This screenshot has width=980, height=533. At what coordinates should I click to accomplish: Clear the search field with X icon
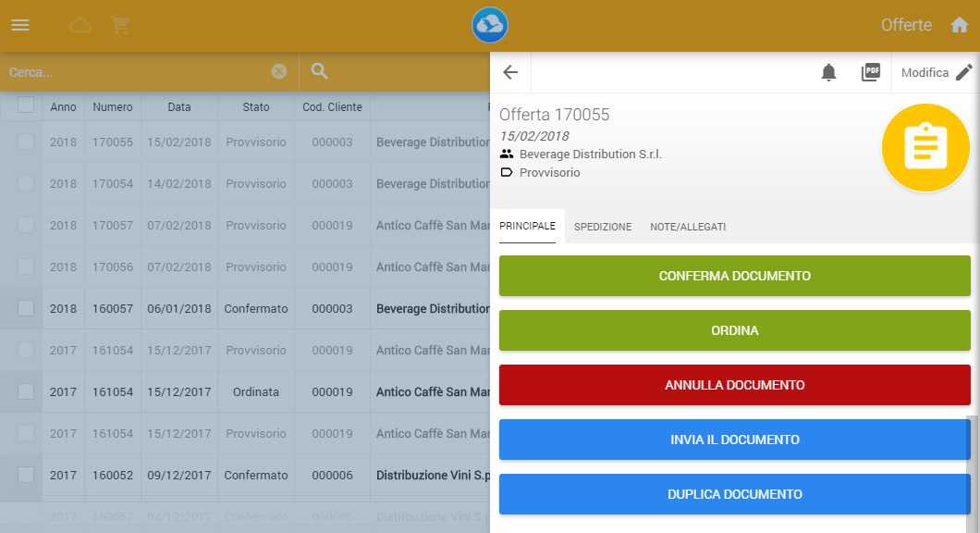point(279,71)
